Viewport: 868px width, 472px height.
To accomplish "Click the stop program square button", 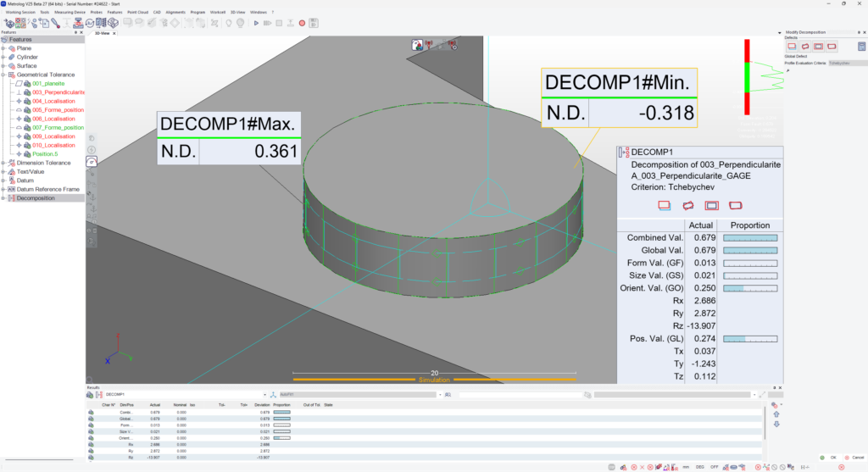I will pos(279,23).
